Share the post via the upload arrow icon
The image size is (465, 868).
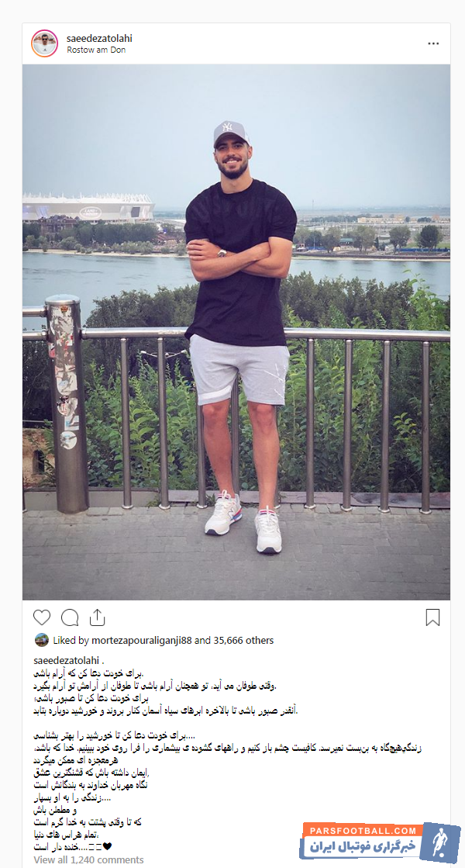97,617
